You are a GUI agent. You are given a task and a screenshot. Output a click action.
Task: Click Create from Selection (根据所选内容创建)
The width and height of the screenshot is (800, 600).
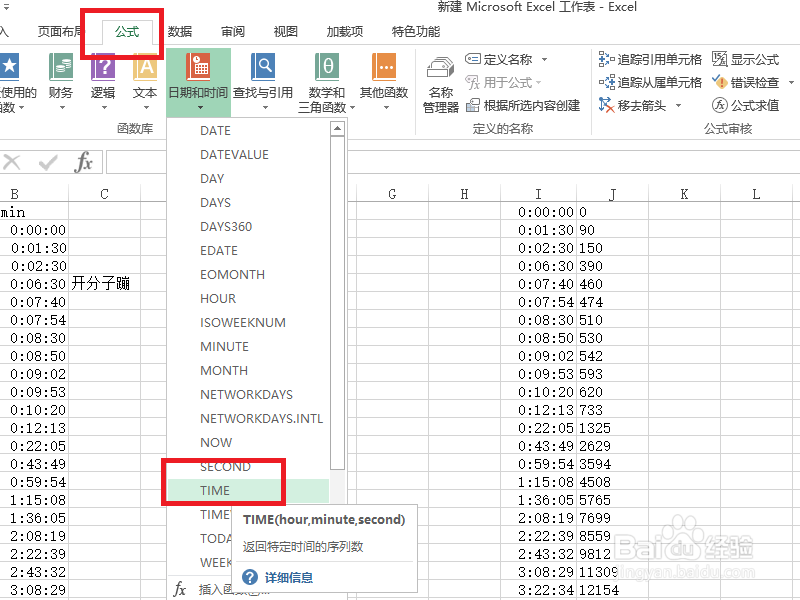pyautogui.click(x=523, y=106)
